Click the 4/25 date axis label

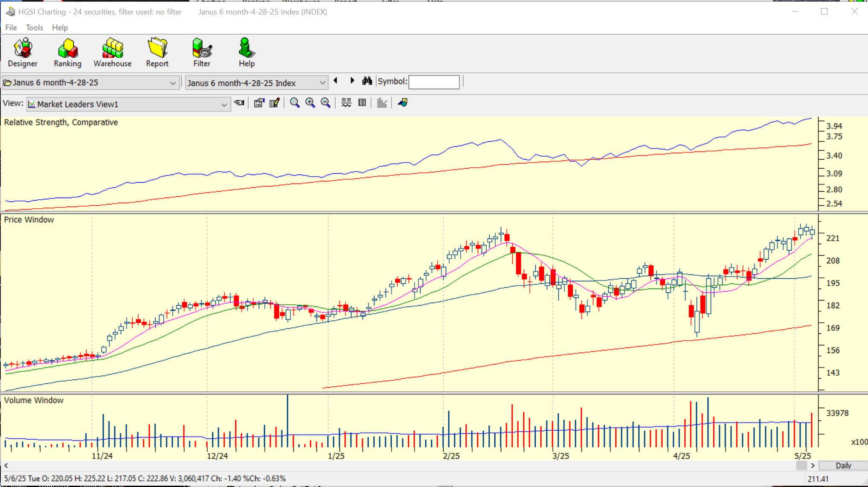pos(682,456)
